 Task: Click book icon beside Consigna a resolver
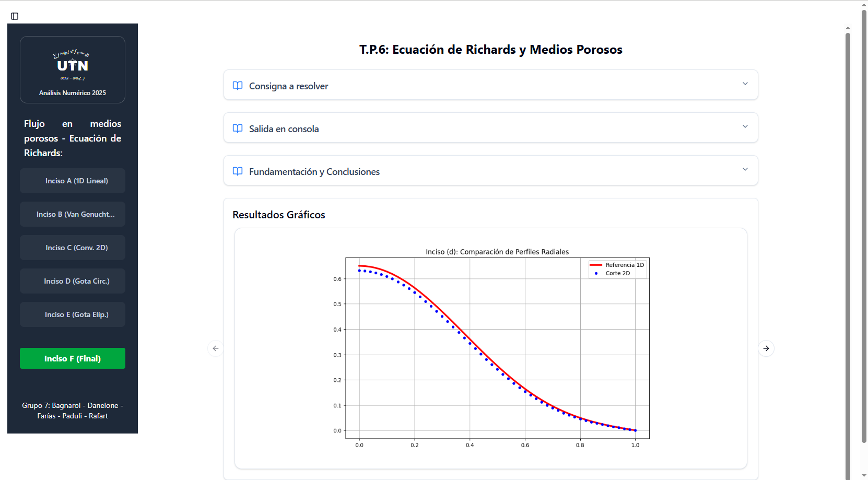click(238, 86)
